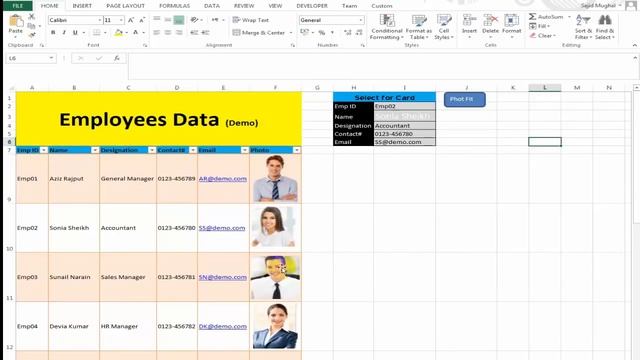Click the Paste clipboard icon
Viewport: 640px width, 360px height.
(16, 20)
